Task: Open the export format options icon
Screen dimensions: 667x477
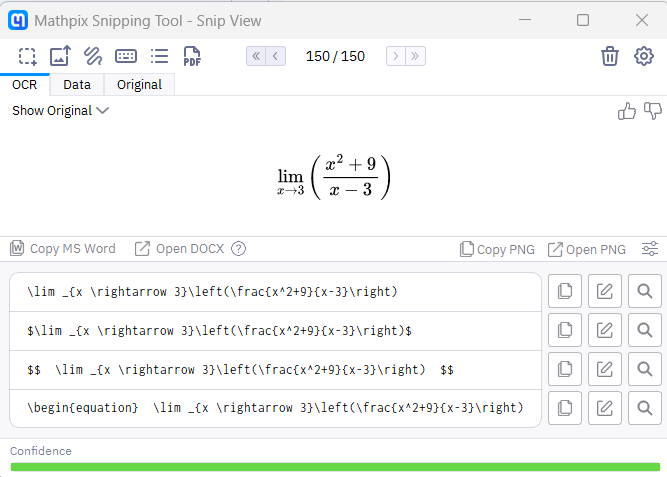Action: [x=650, y=249]
